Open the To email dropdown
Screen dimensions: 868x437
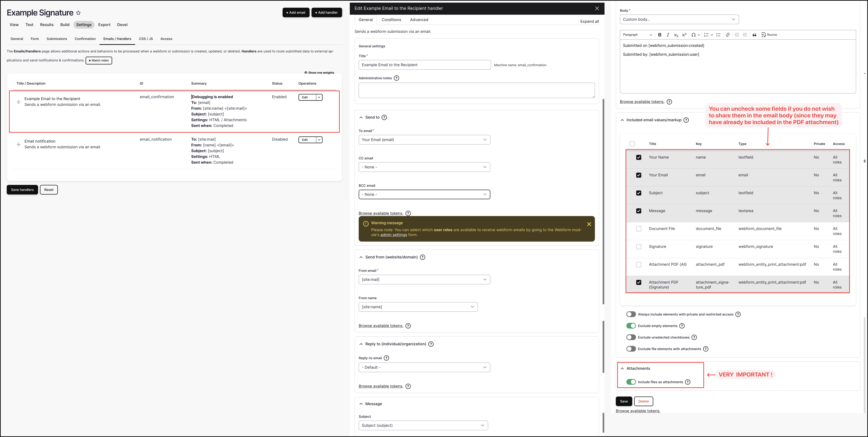click(424, 140)
